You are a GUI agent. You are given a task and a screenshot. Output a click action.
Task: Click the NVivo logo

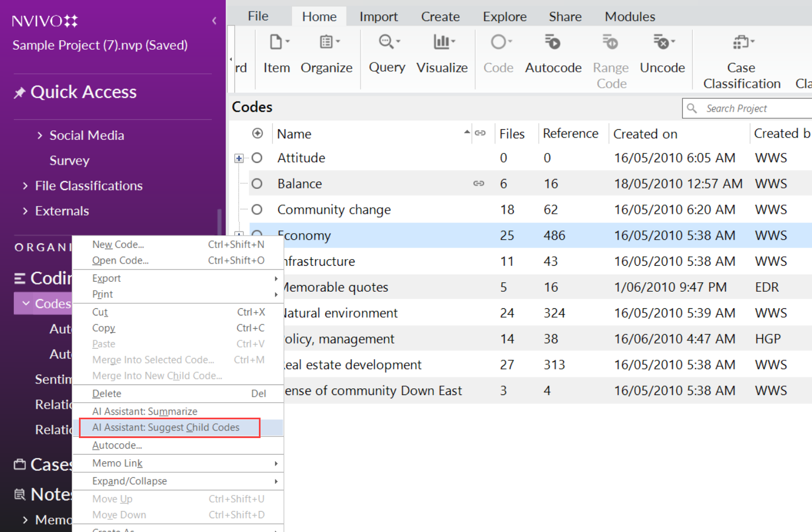click(x=45, y=21)
